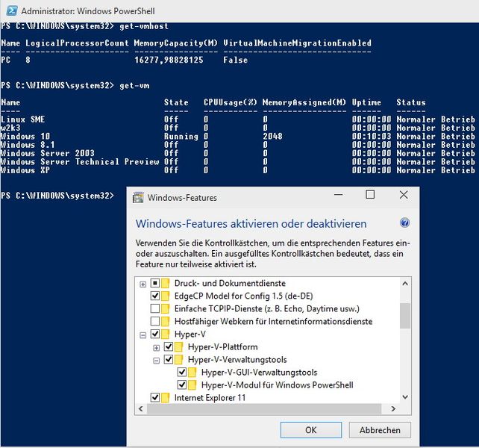Click the 'w2k3' VM name

pyautogui.click(x=10, y=128)
